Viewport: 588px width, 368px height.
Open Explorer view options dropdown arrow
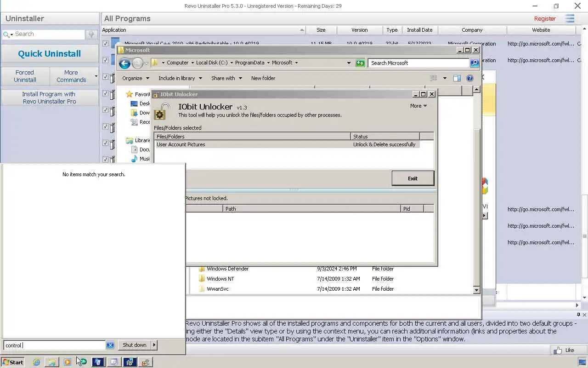click(x=445, y=78)
